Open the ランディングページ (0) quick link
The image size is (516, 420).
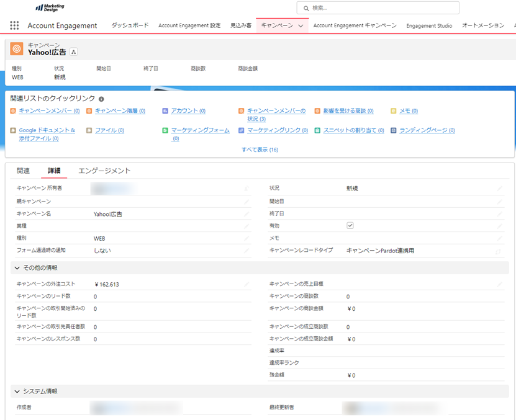point(427,130)
